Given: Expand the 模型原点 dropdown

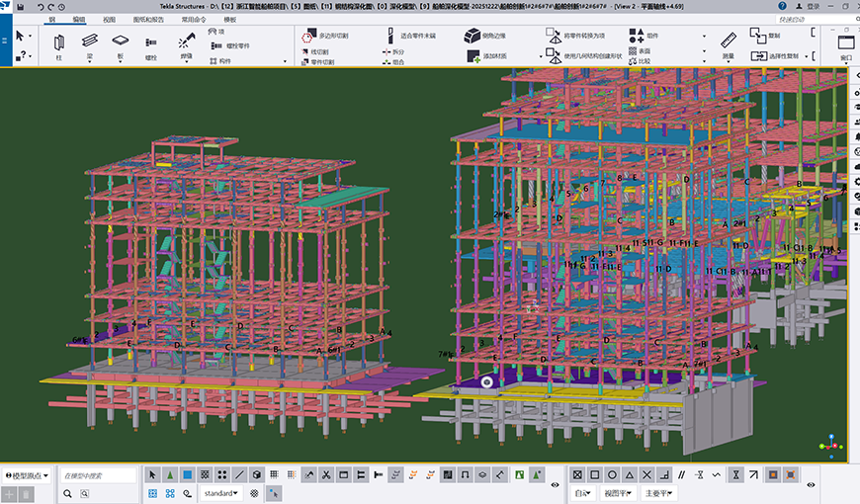Looking at the screenshot, I should pyautogui.click(x=26, y=475).
